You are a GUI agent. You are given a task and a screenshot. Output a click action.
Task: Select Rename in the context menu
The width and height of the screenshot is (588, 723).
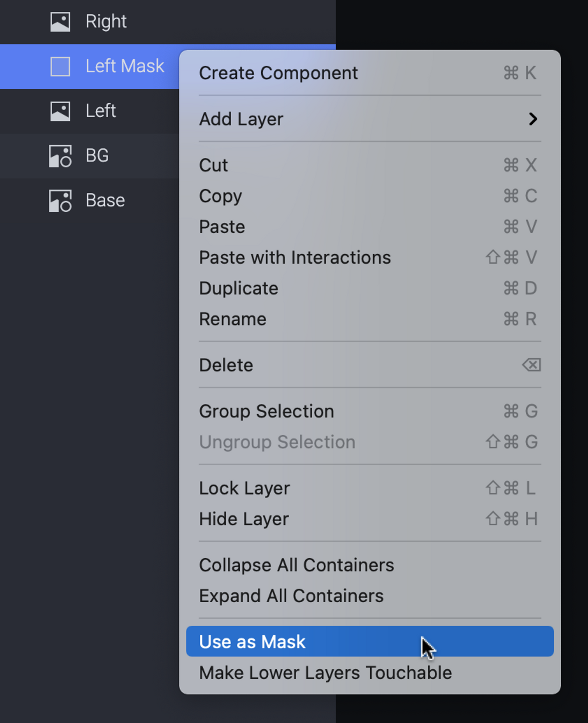point(233,319)
